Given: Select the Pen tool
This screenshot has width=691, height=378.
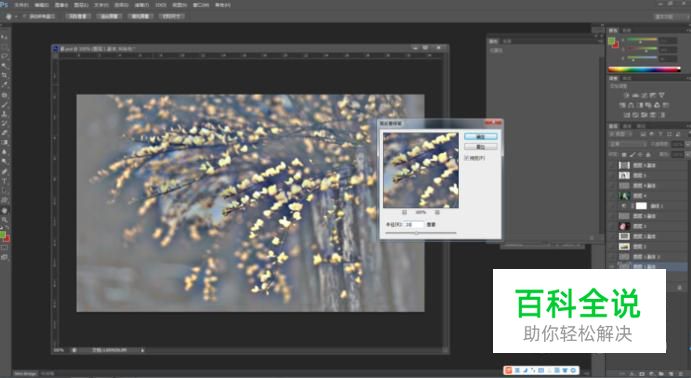Looking at the screenshot, I should pos(4,171).
